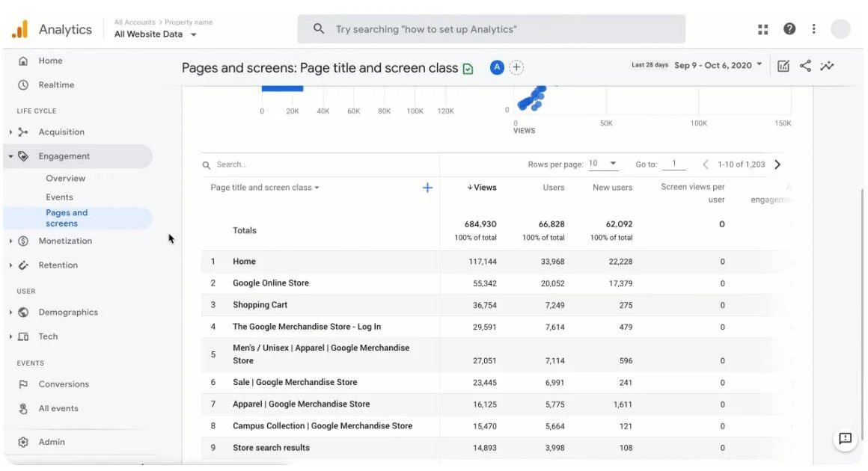Open Realtime report in sidebar
The width and height of the screenshot is (868, 471).
click(x=56, y=85)
